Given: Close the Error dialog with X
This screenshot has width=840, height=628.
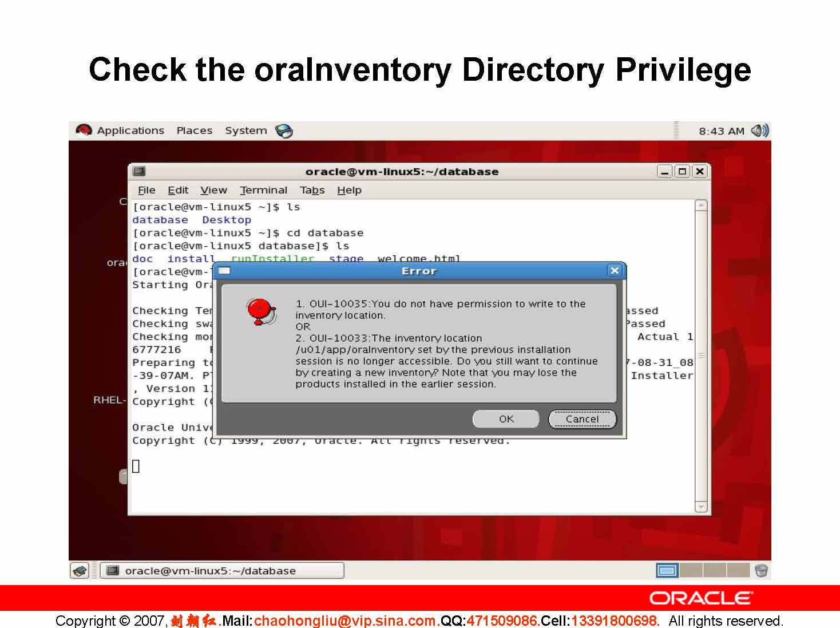Looking at the screenshot, I should [x=615, y=271].
